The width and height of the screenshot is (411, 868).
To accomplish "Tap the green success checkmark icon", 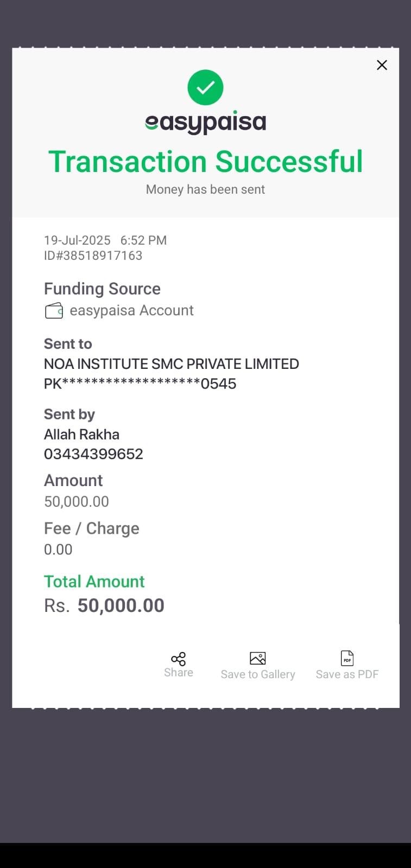I will 205,87.
